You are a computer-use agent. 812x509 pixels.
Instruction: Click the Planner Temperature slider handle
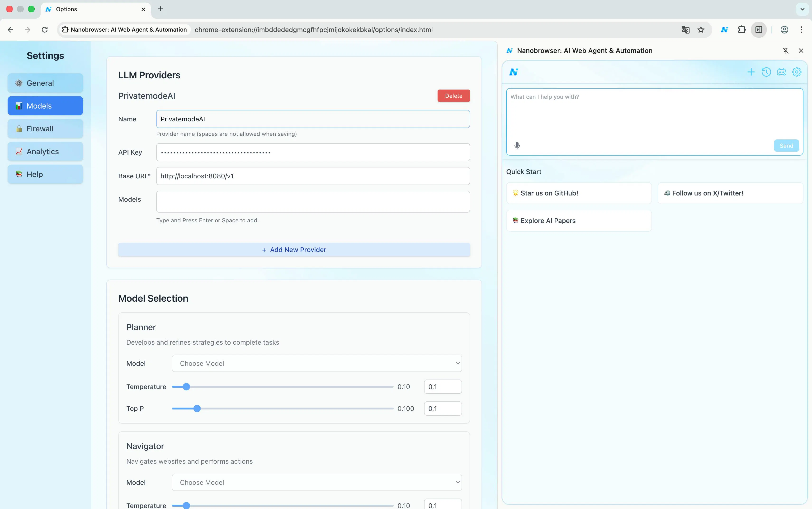[x=186, y=387]
